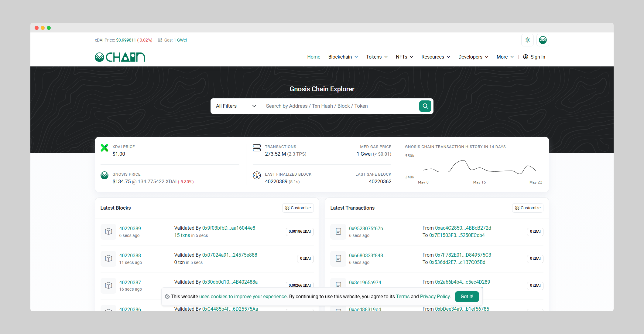Viewport: 644px width, 334px height.
Task: Click the 273.52 M transactions value
Action: coord(275,154)
